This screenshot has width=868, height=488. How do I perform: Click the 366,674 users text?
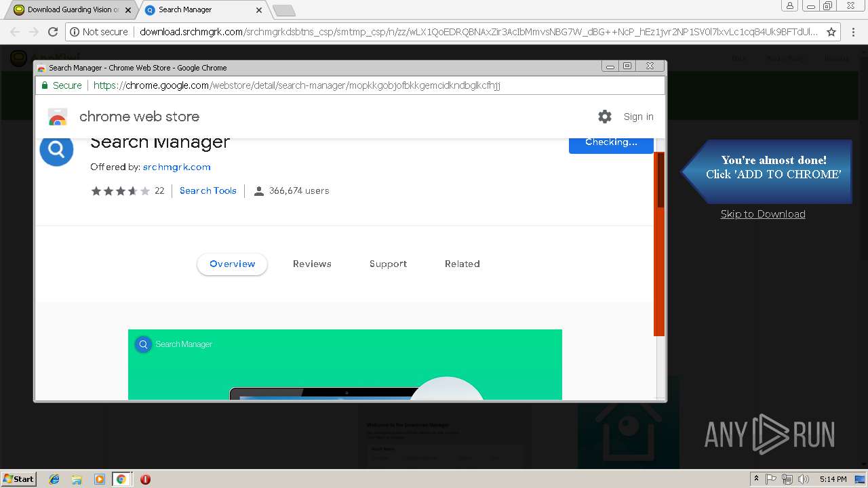click(299, 191)
